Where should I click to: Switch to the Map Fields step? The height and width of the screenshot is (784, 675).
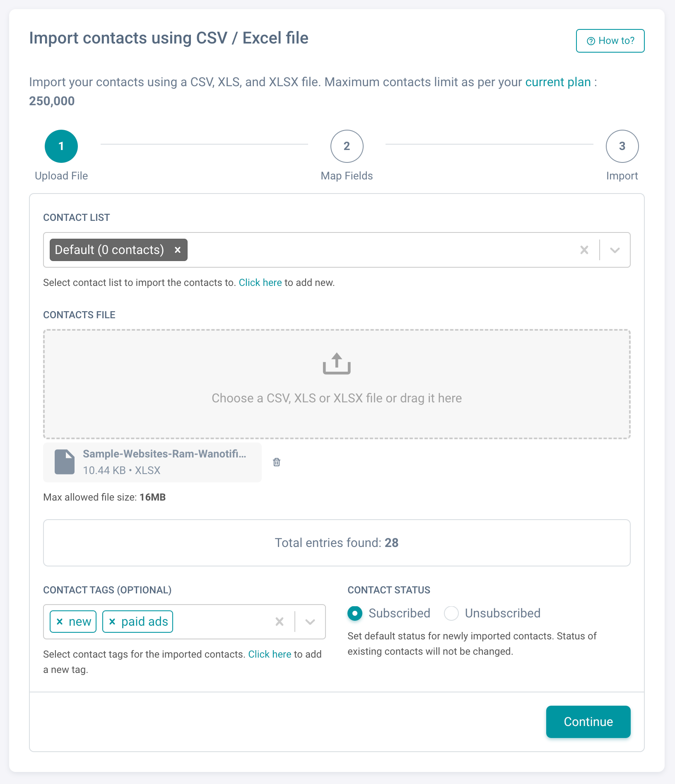(x=347, y=146)
